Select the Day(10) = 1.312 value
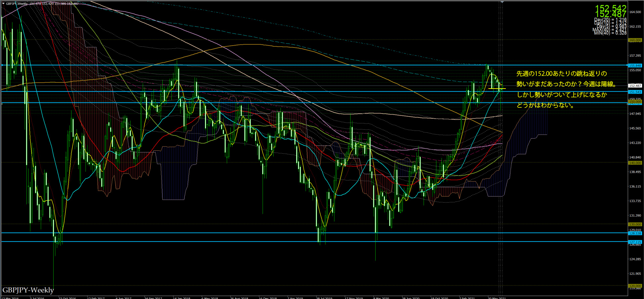Viewport: 644px width, 299px height. 610,23
